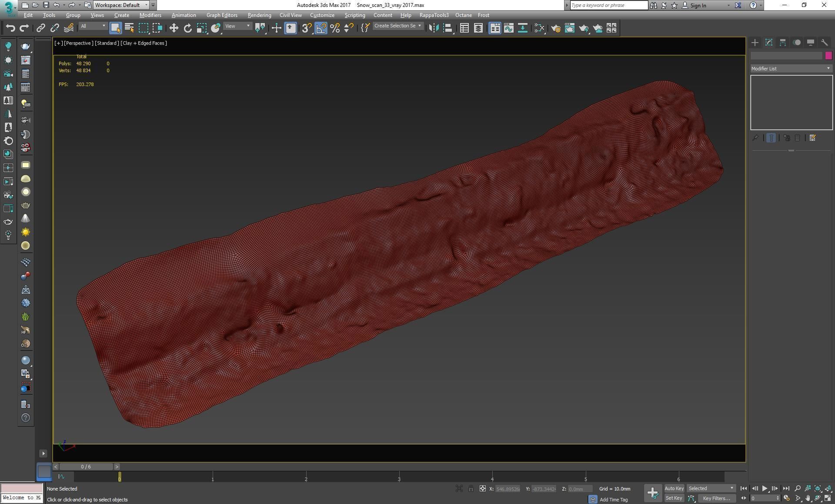Click the magenta object color swatch
Image resolution: width=835 pixels, height=504 pixels.
pos(828,56)
